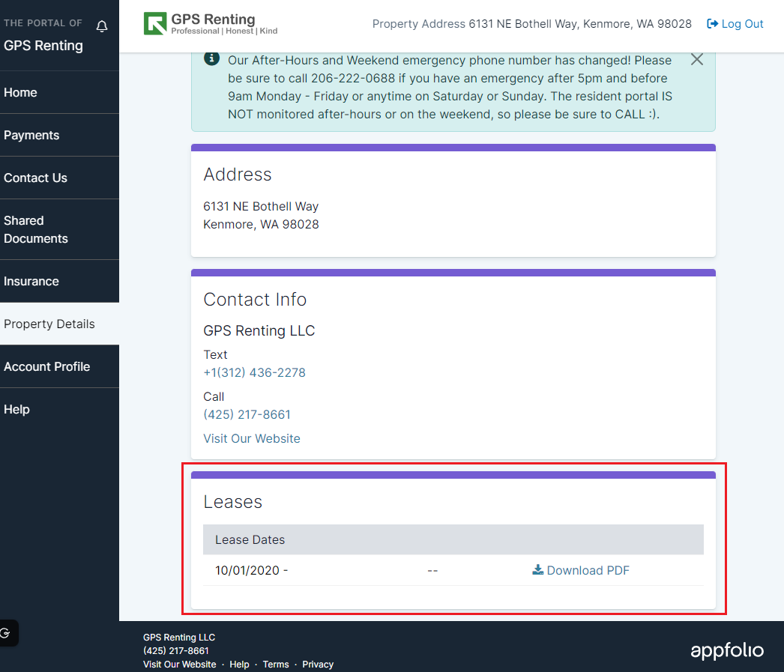784x672 pixels.
Task: Open Contact Us in the sidebar
Action: (x=59, y=178)
